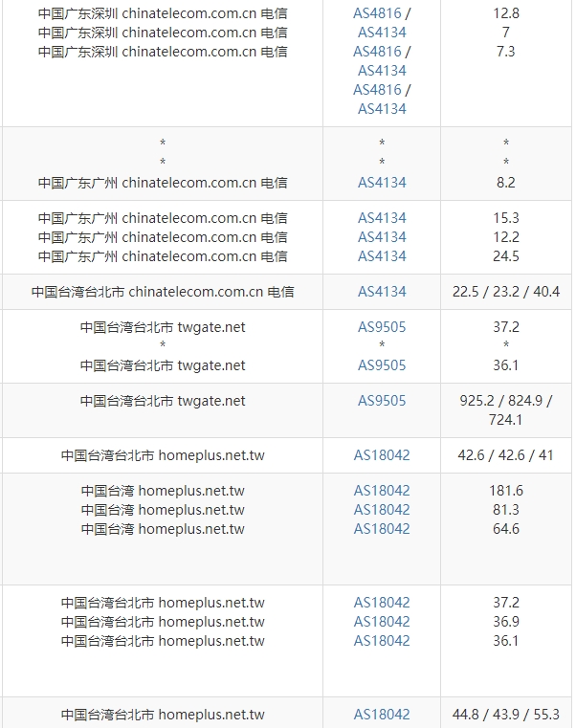Click '中国台湾台北市 twgate.net' in the 925.2 row

[163, 400]
